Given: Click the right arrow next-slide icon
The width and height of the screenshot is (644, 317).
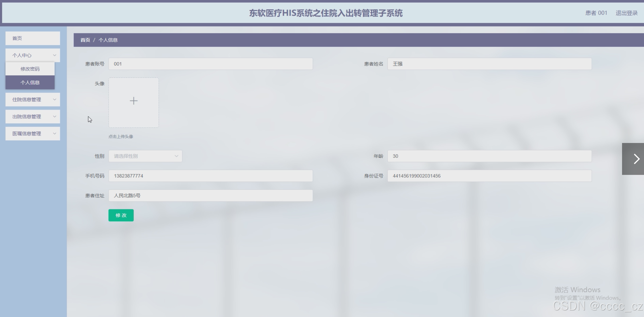Looking at the screenshot, I should (636, 159).
